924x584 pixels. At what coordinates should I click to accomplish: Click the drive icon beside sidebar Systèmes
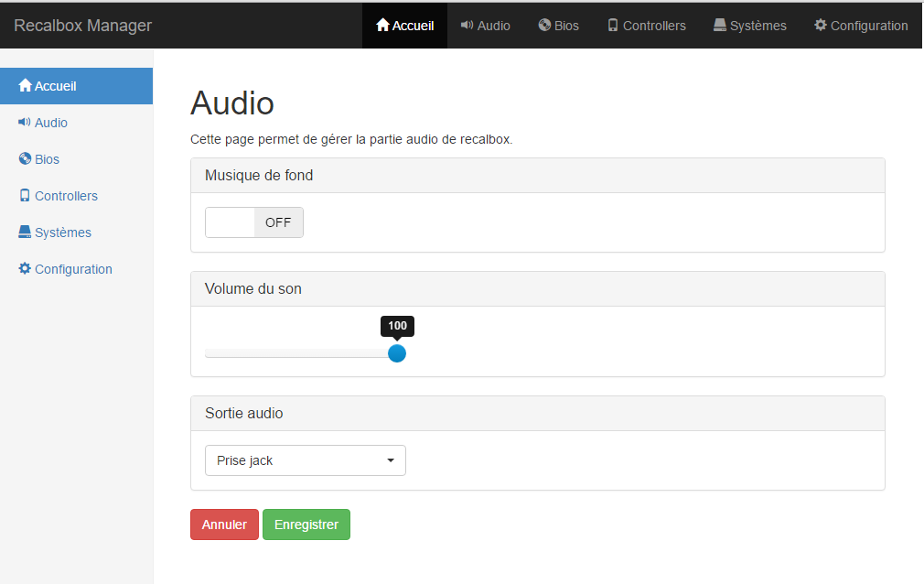[25, 232]
